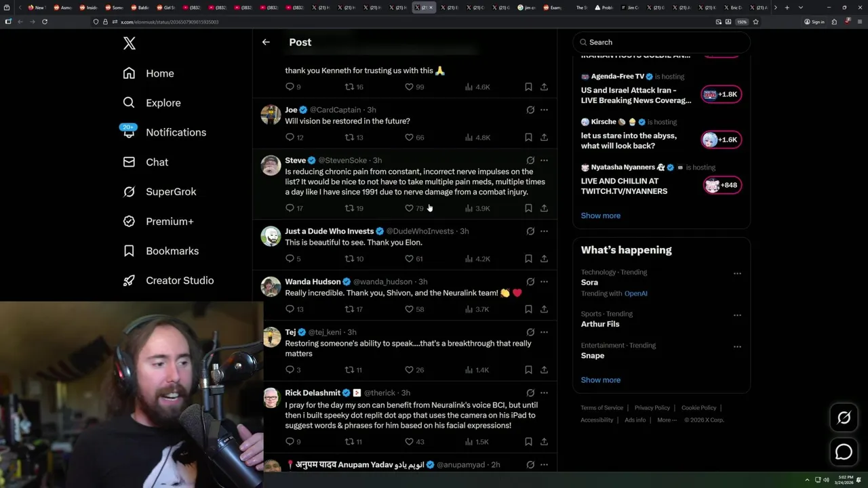Open more options on Joe's reply
Viewport: 868px width, 488px height.
pos(544,110)
